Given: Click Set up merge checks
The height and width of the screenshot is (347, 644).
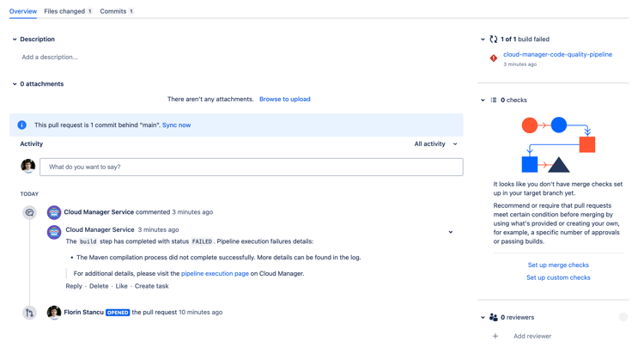Looking at the screenshot, I should click(x=558, y=265).
